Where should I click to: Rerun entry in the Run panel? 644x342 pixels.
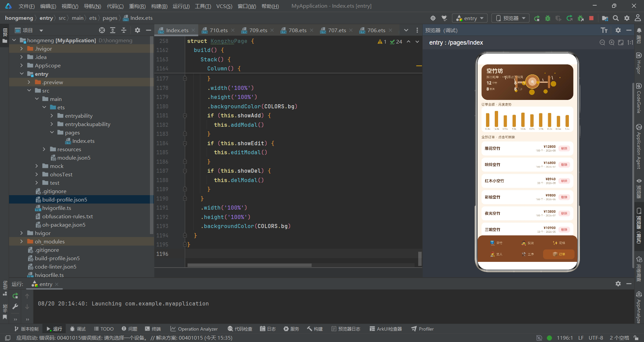point(15,296)
